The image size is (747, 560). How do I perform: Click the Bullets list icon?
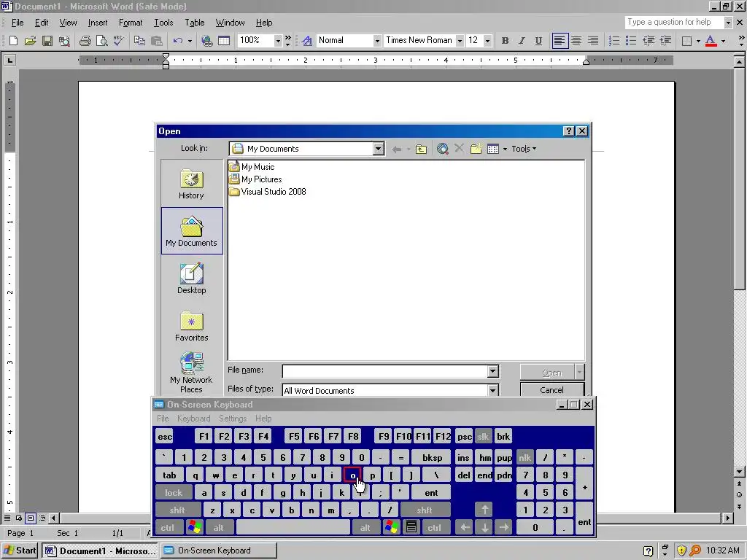[x=631, y=41]
